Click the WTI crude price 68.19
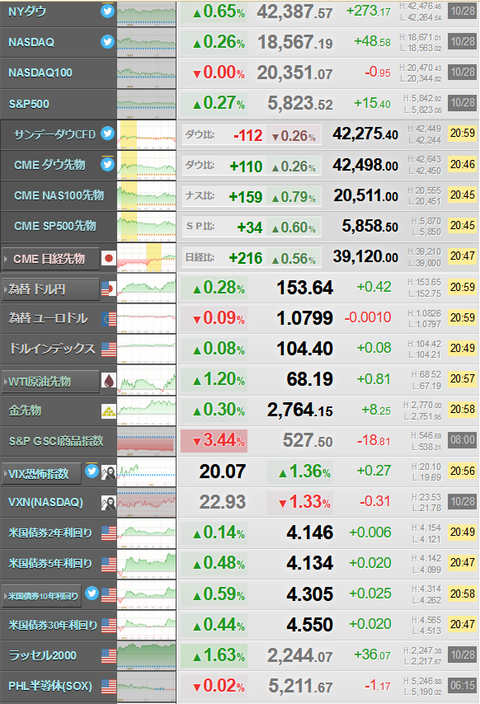Image resolution: width=480 pixels, height=704 pixels. click(x=310, y=379)
